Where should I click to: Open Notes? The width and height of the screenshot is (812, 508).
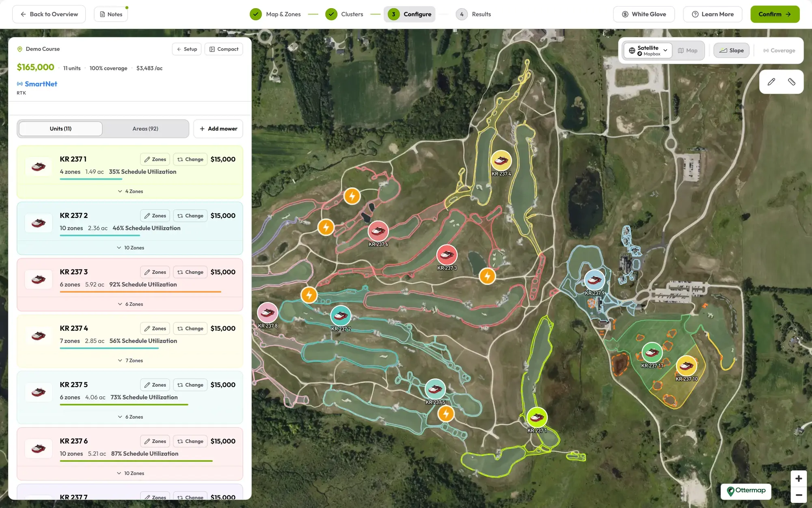(x=111, y=14)
